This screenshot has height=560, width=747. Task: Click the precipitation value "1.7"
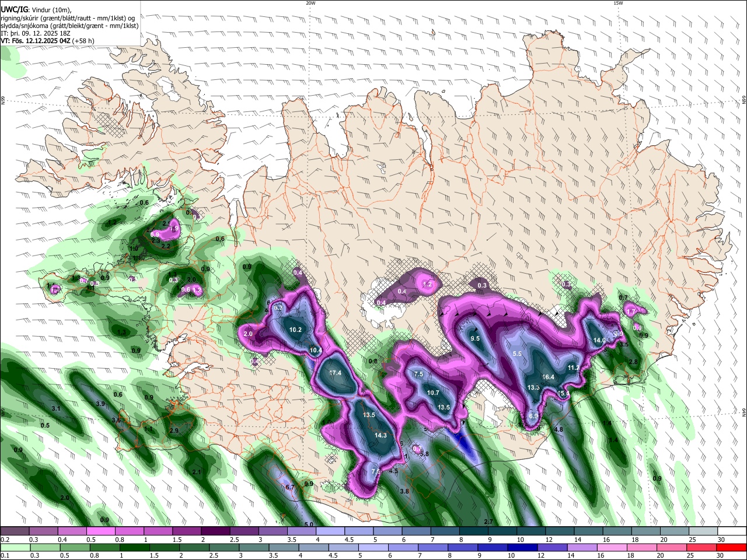[x=630, y=312]
